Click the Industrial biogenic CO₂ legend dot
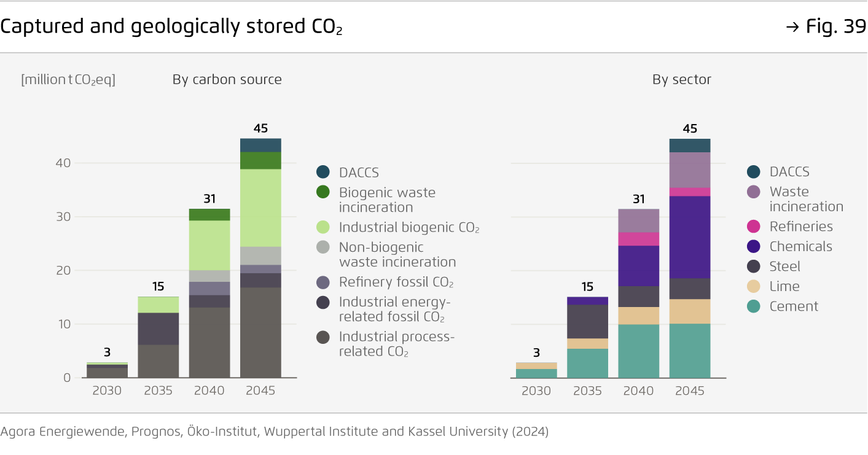The image size is (868, 455). (x=324, y=227)
